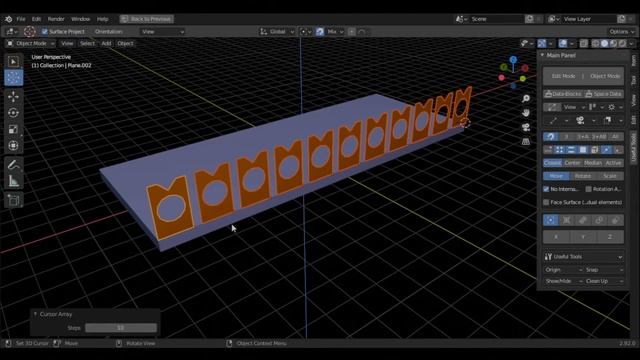Click Steps value field in Cursor Array
640x360 pixels.
[x=121, y=328]
